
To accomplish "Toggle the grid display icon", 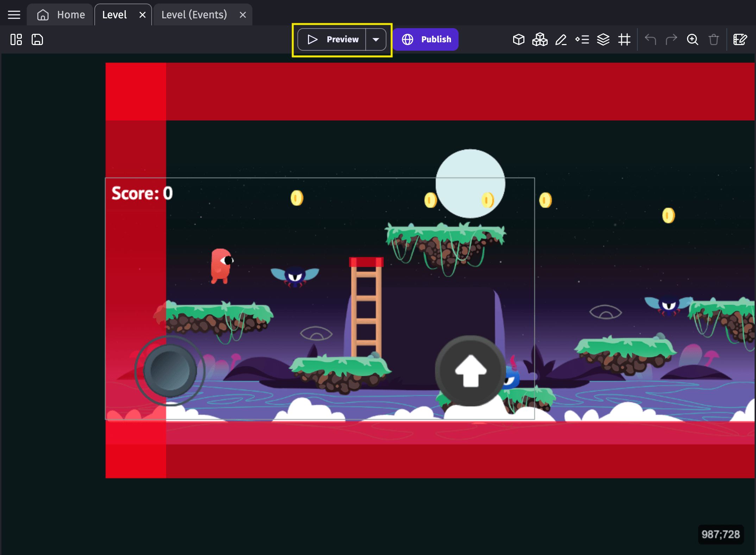I will [624, 39].
